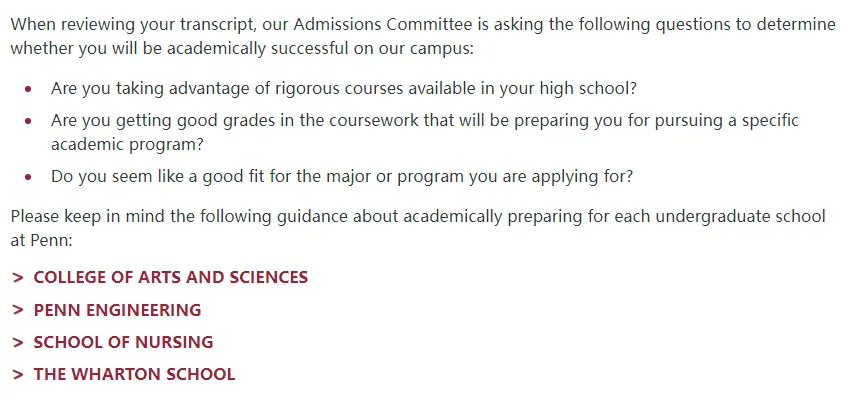Click the sentence about fit for major

(342, 177)
